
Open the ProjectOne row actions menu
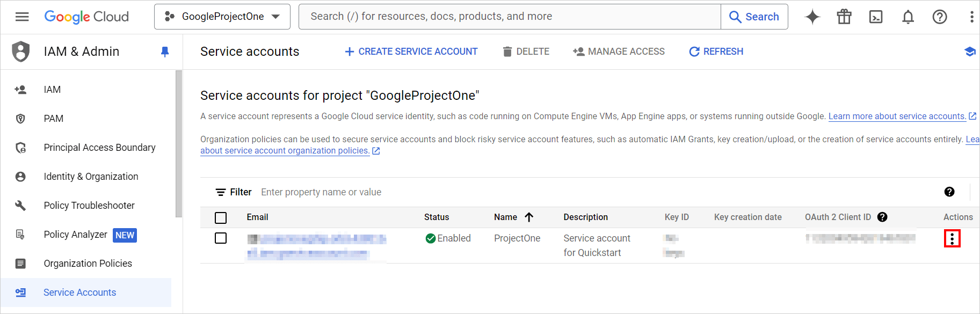coord(952,239)
